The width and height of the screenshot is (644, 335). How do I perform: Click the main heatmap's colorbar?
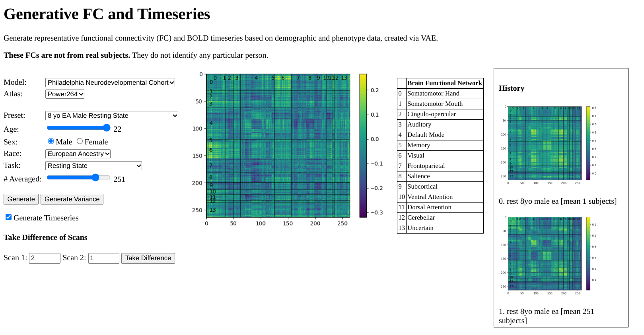point(363,146)
